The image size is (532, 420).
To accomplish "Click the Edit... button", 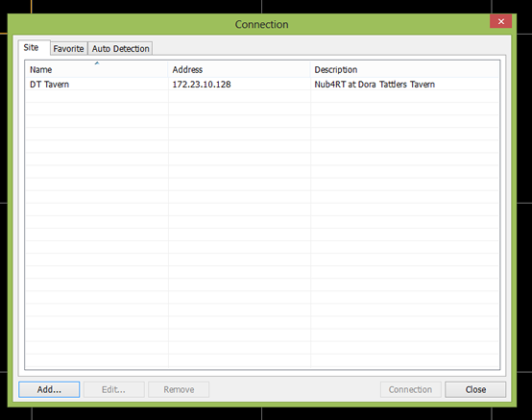I will tap(113, 389).
